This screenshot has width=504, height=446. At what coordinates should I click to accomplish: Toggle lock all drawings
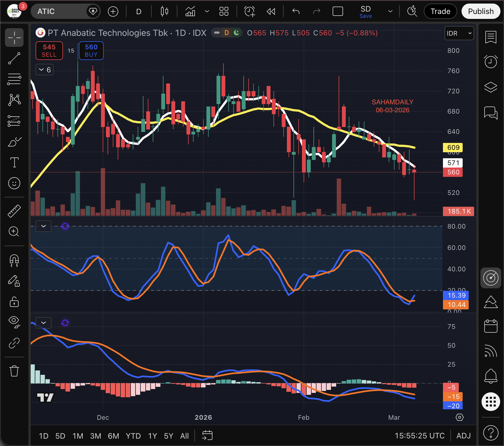14,302
